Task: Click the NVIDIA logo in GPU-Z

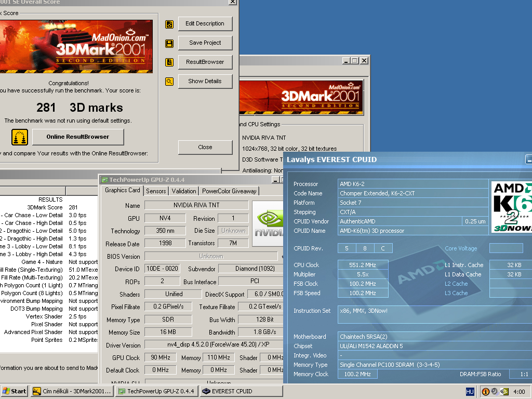Action: point(268,223)
